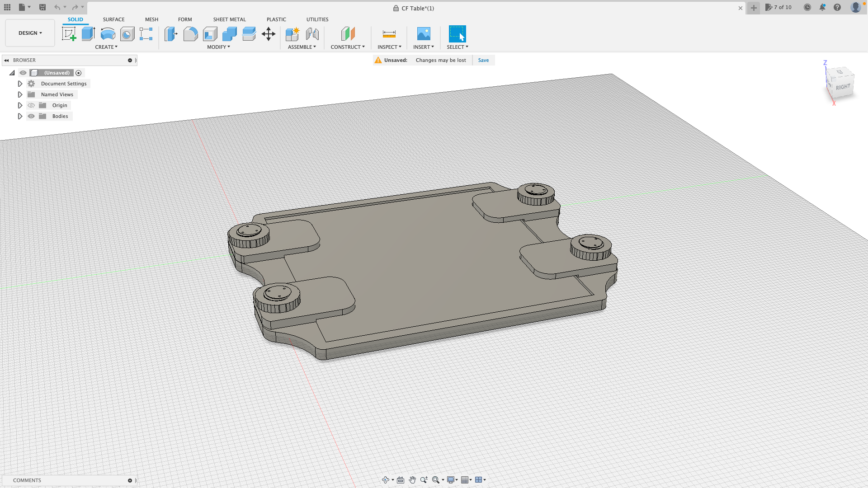This screenshot has height=488, width=868.
Task: Click the Pan hand tool
Action: pyautogui.click(x=412, y=480)
